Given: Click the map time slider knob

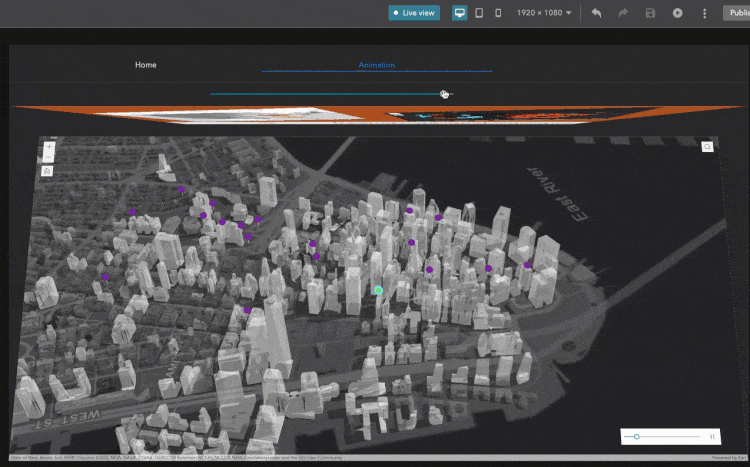Looking at the screenshot, I should (637, 436).
